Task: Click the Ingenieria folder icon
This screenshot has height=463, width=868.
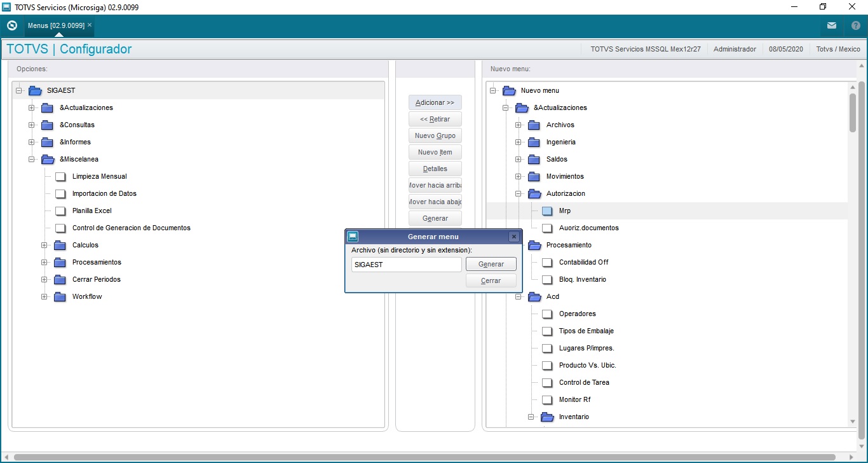Action: coord(534,142)
